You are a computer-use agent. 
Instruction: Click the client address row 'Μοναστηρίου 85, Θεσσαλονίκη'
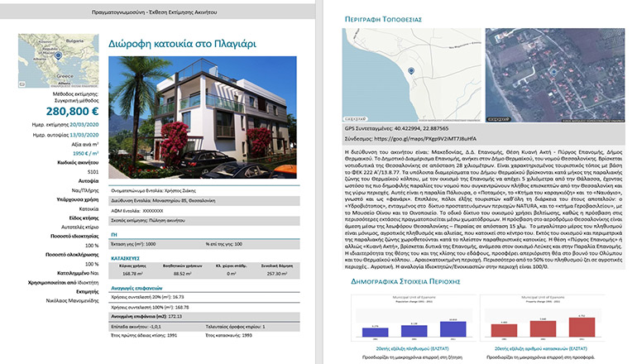pos(204,201)
